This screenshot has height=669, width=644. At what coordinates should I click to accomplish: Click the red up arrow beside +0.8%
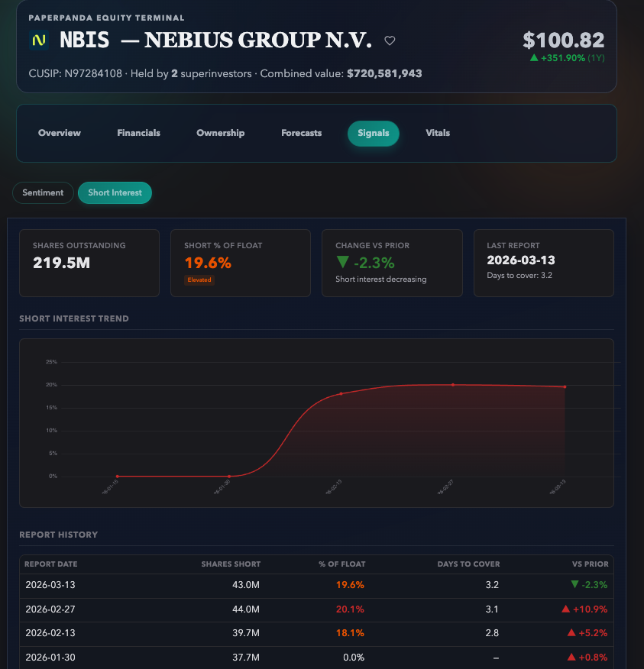(x=571, y=657)
